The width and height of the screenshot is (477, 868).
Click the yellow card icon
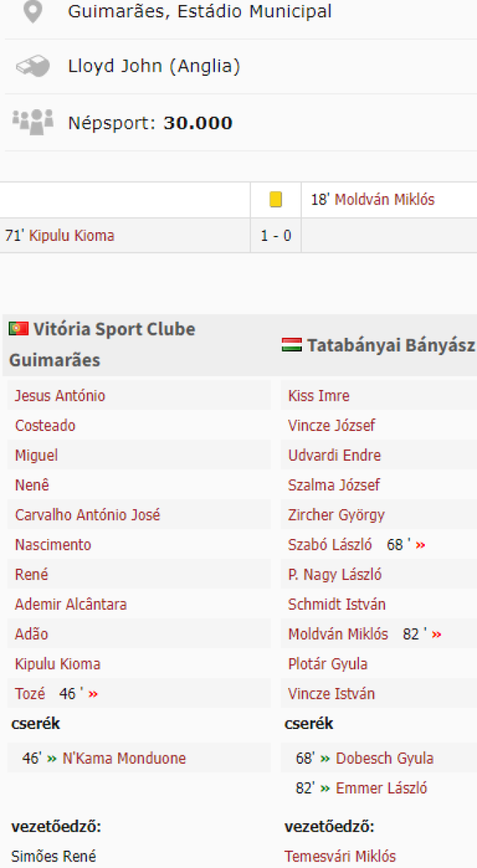tap(276, 200)
